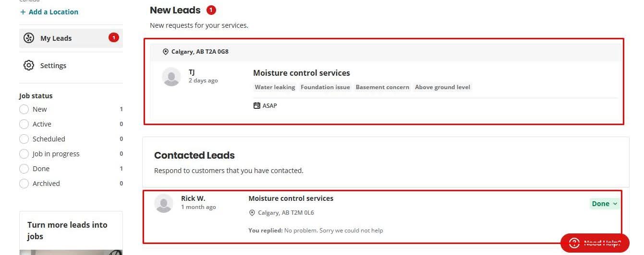Open the Settings menu item
This screenshot has height=255, width=644.
71,65
